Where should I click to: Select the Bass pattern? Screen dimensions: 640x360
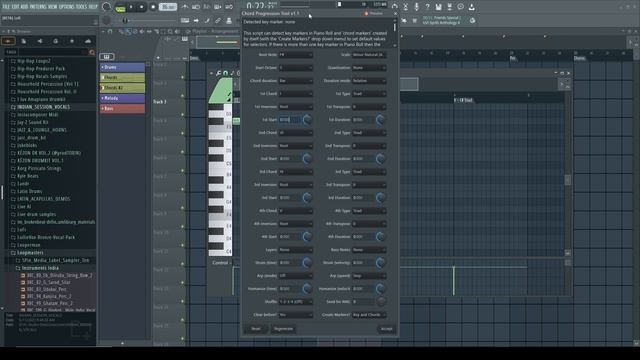point(122,109)
